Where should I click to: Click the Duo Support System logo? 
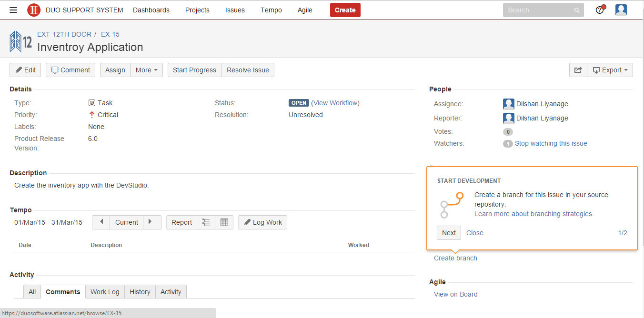click(x=34, y=10)
